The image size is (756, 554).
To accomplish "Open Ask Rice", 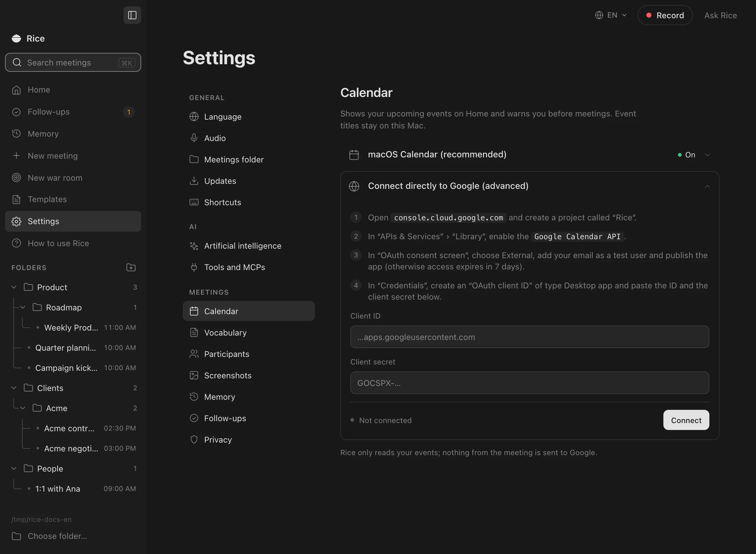I will click(720, 15).
